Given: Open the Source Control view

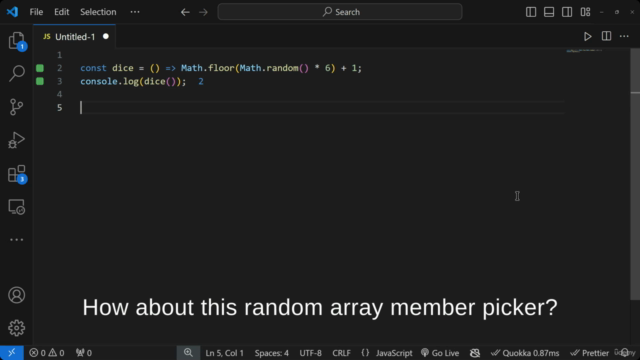Looking at the screenshot, I should point(16,107).
